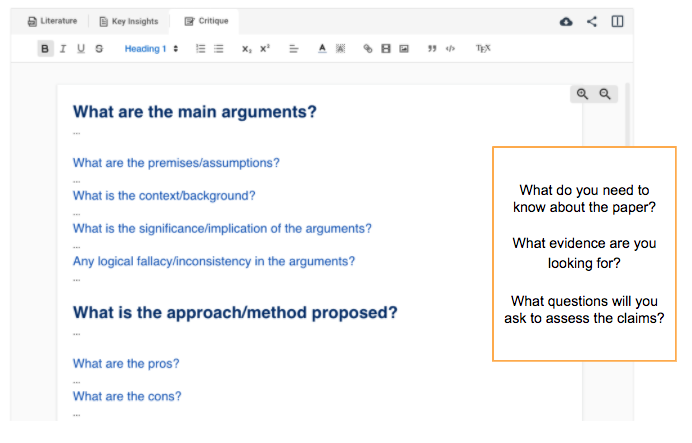Insert a bulleted list
Viewport: 692px width, 443px height.
(x=219, y=49)
